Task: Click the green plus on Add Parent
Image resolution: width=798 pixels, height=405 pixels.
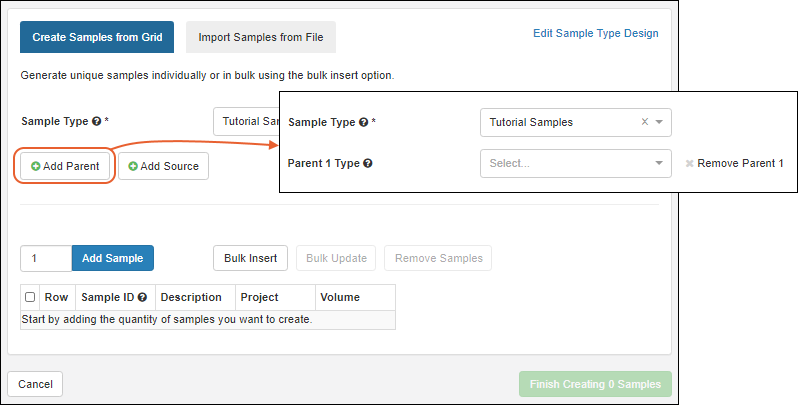Action: (x=36, y=166)
